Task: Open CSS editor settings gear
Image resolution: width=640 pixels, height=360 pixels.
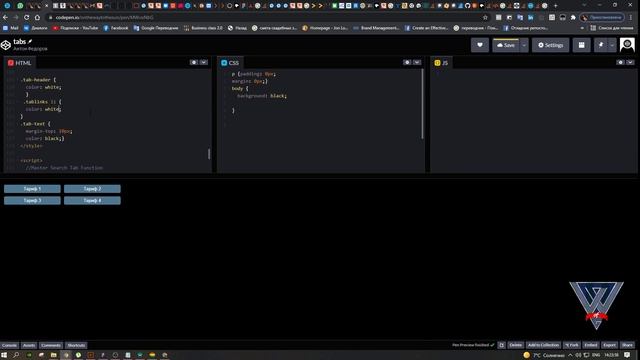Action: 407,62
